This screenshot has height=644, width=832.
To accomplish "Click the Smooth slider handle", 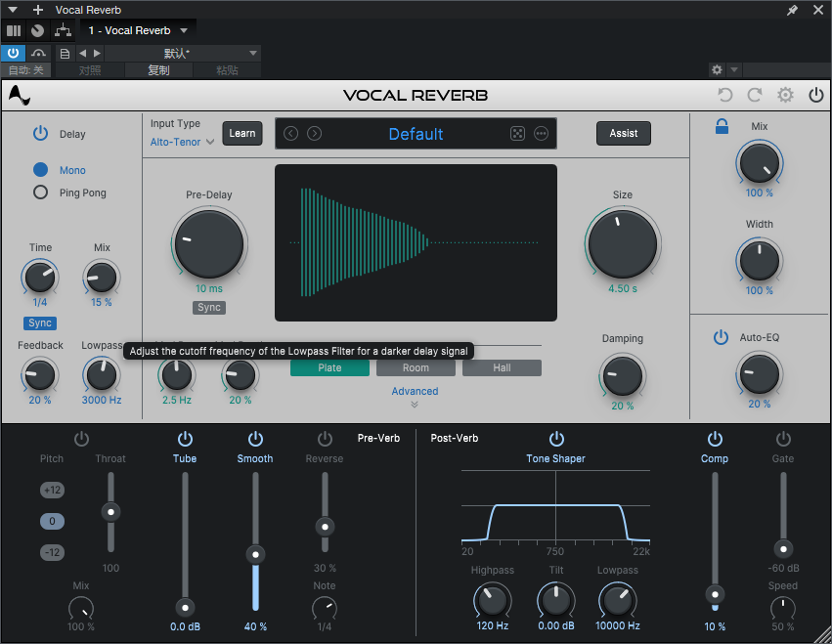I will (255, 554).
